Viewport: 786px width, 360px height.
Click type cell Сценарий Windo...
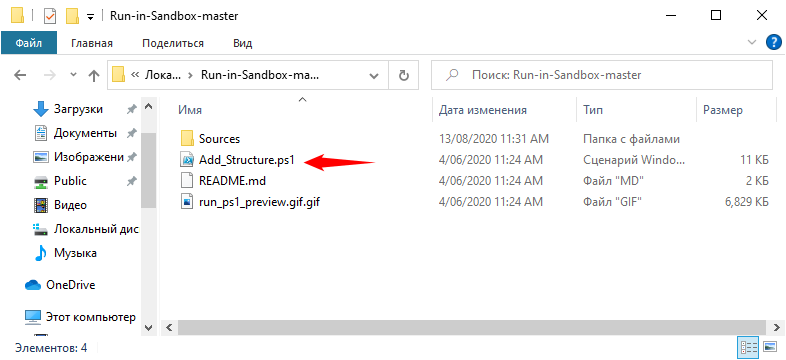point(634,160)
